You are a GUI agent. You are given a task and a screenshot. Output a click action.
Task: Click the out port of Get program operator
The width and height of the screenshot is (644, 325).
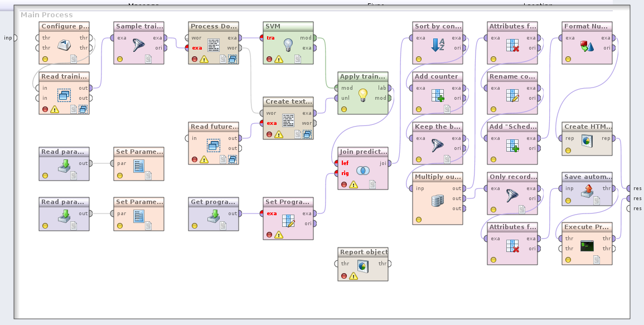coord(240,214)
